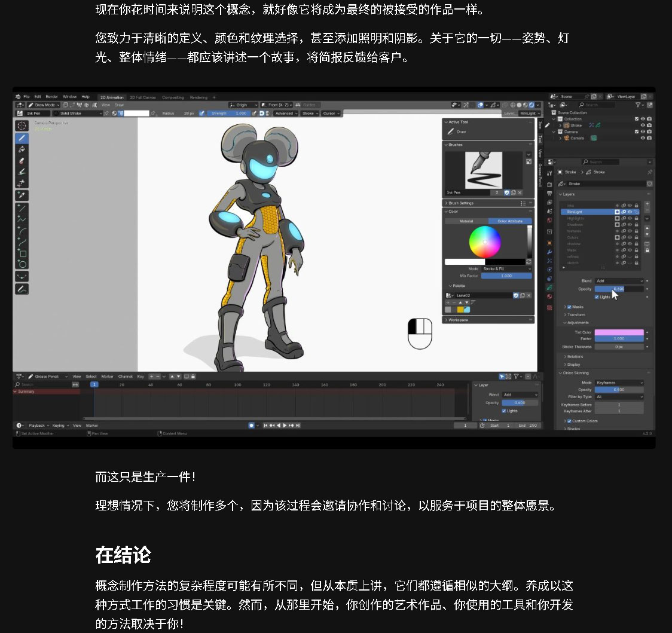
Task: Toggle Collection exclude checkbox in outliner
Action: [637, 119]
